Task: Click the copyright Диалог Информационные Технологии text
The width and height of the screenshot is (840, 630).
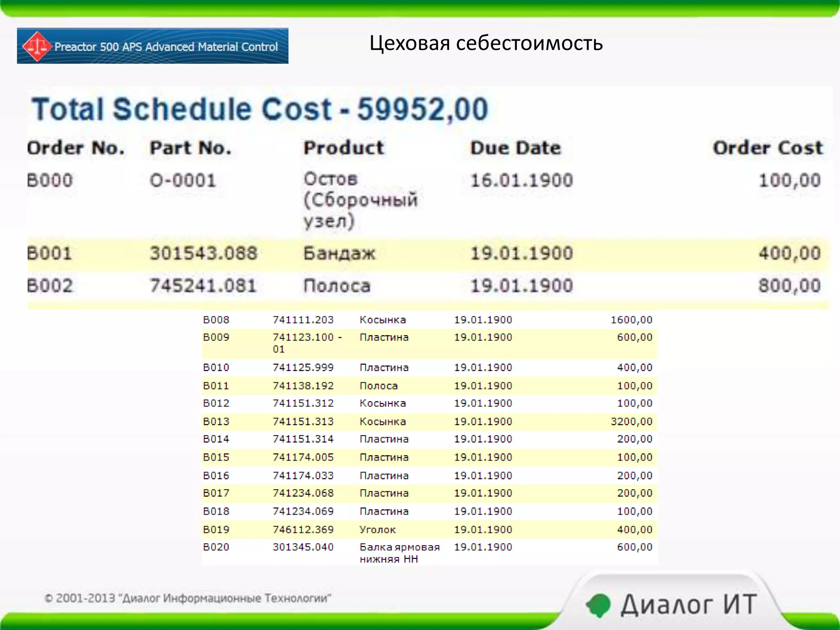Action: (188, 598)
